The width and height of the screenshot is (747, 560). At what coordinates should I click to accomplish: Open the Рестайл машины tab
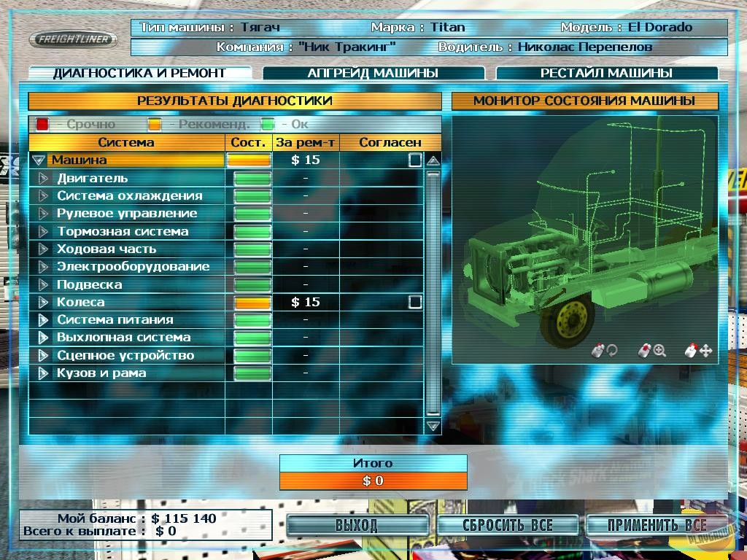(x=606, y=73)
